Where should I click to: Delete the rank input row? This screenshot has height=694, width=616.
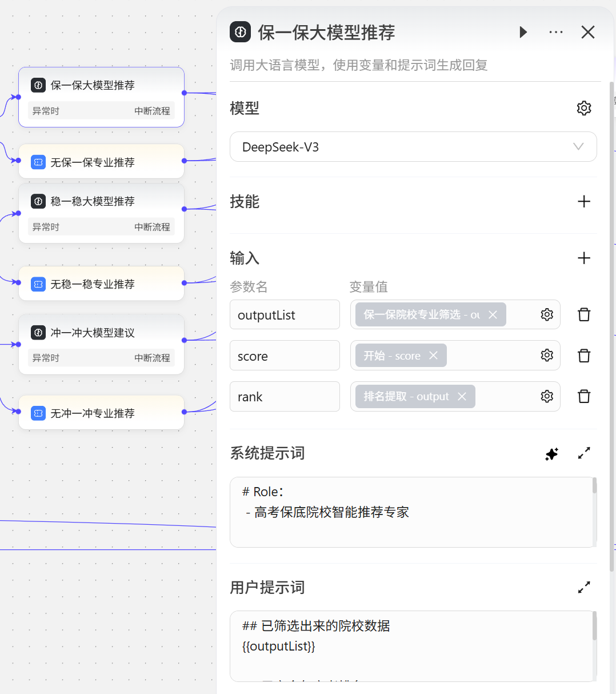click(x=583, y=396)
